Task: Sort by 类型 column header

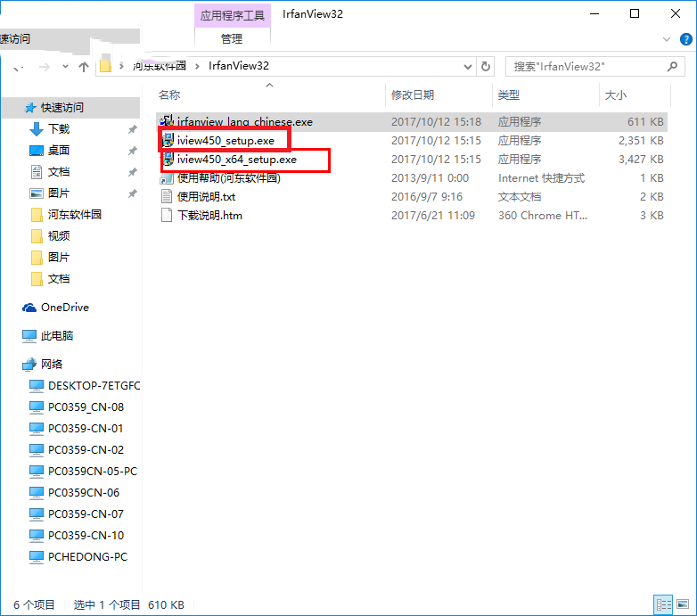Action: [x=509, y=95]
